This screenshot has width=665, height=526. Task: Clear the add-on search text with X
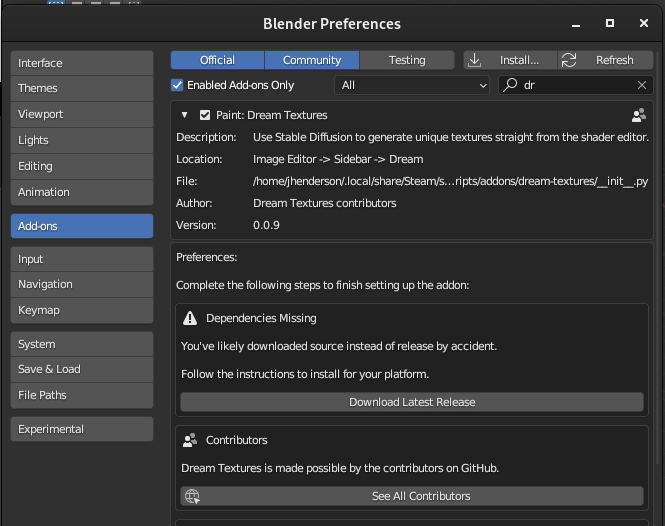point(642,85)
